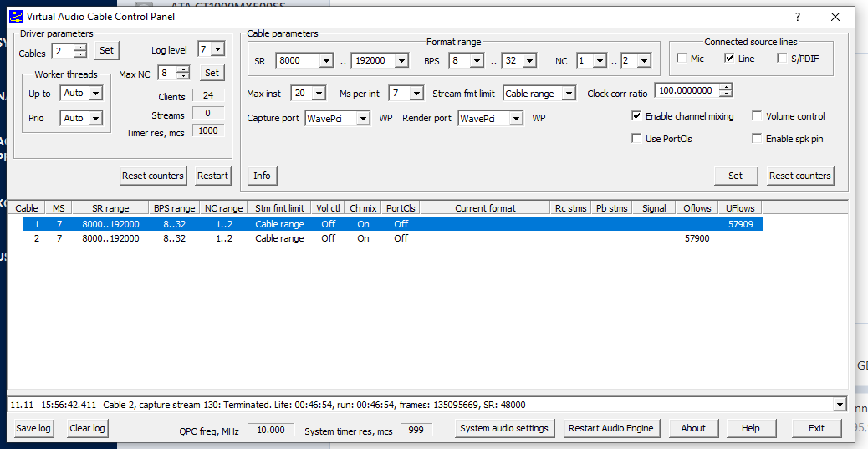Click the question mark help icon in title bar

[x=798, y=17]
